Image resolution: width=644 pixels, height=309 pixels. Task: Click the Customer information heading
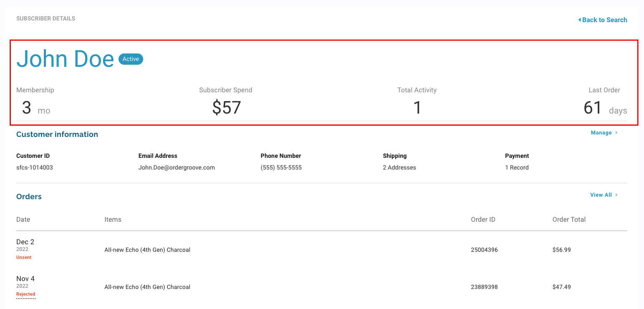coord(57,134)
